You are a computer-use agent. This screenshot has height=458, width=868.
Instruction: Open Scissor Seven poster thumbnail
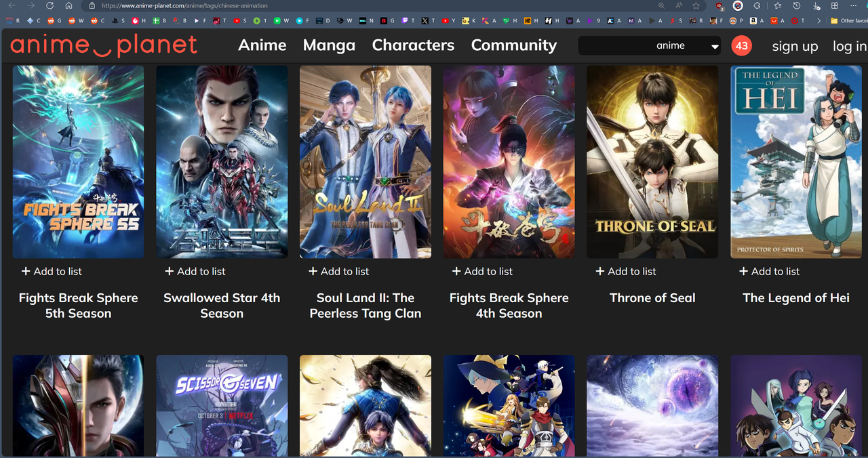click(222, 406)
